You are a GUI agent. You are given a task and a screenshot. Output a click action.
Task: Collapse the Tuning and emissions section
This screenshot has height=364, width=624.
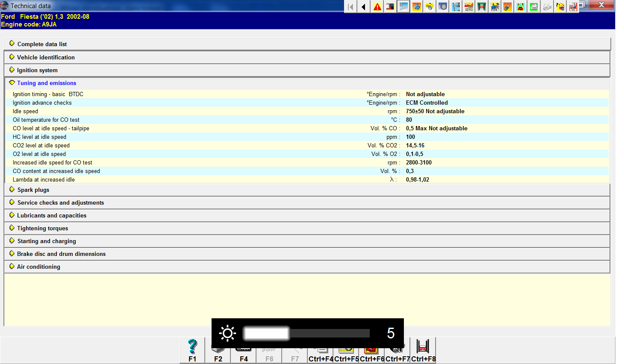[x=46, y=83]
